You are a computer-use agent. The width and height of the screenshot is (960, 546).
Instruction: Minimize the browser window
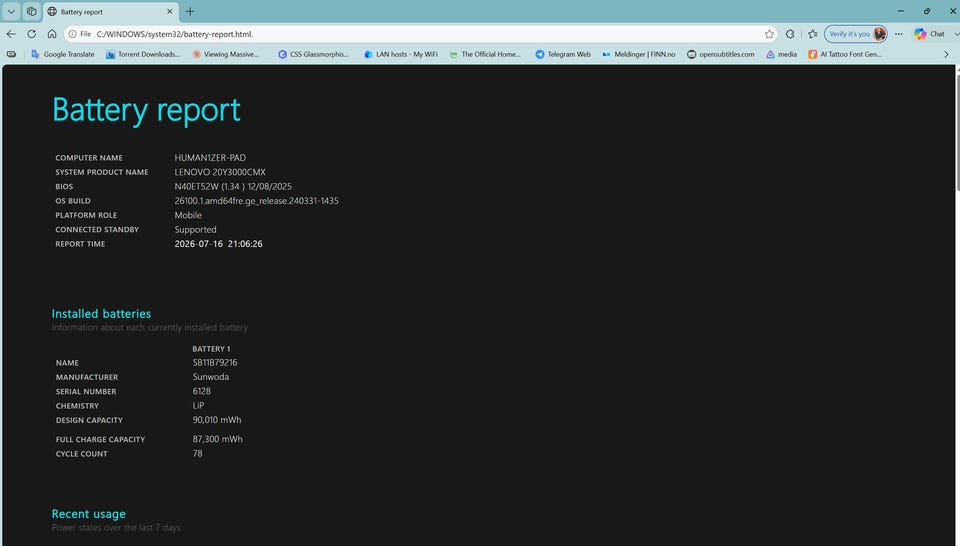[901, 11]
